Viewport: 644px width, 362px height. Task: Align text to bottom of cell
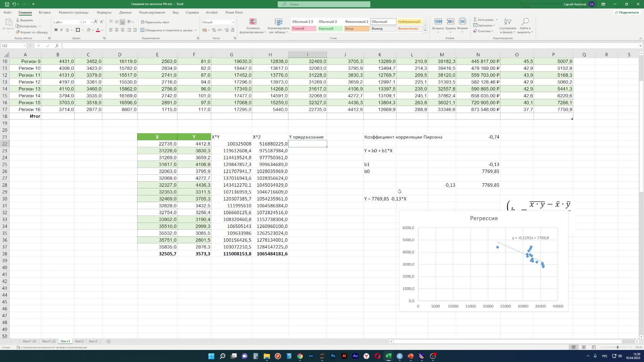coord(122,22)
